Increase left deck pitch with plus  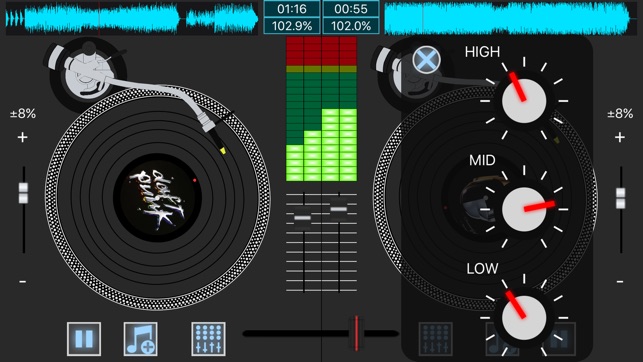tap(23, 137)
